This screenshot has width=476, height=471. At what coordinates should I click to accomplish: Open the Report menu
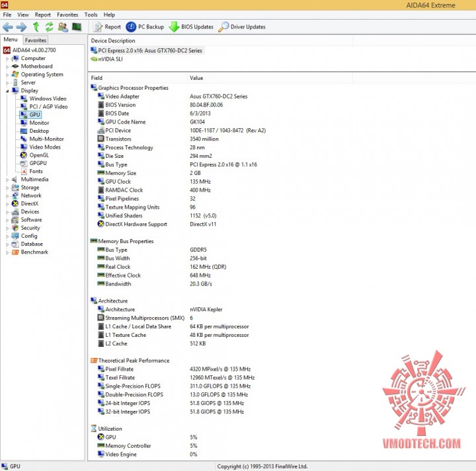point(42,15)
